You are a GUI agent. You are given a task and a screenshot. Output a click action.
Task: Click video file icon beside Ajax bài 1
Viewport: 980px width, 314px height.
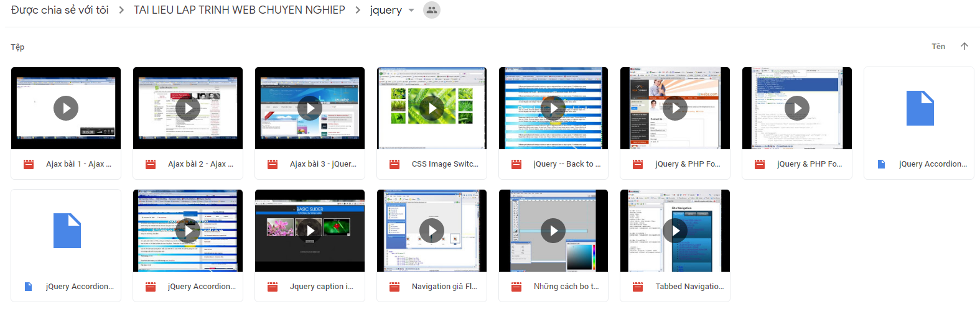click(x=29, y=164)
